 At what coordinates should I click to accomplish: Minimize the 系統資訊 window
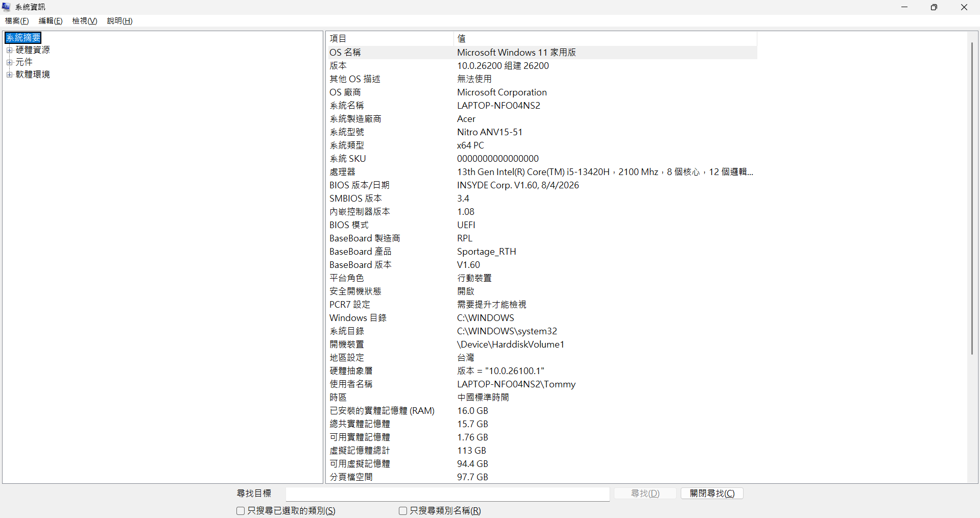click(x=904, y=7)
